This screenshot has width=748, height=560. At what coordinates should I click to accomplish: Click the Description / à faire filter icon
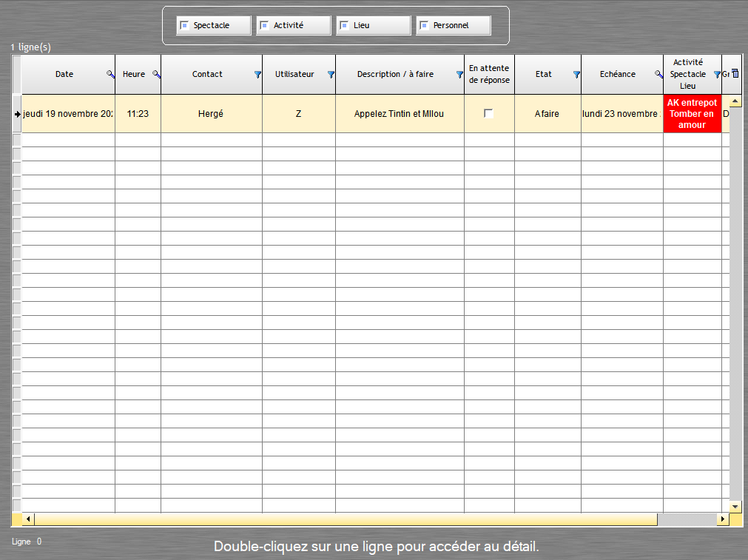tap(459, 74)
